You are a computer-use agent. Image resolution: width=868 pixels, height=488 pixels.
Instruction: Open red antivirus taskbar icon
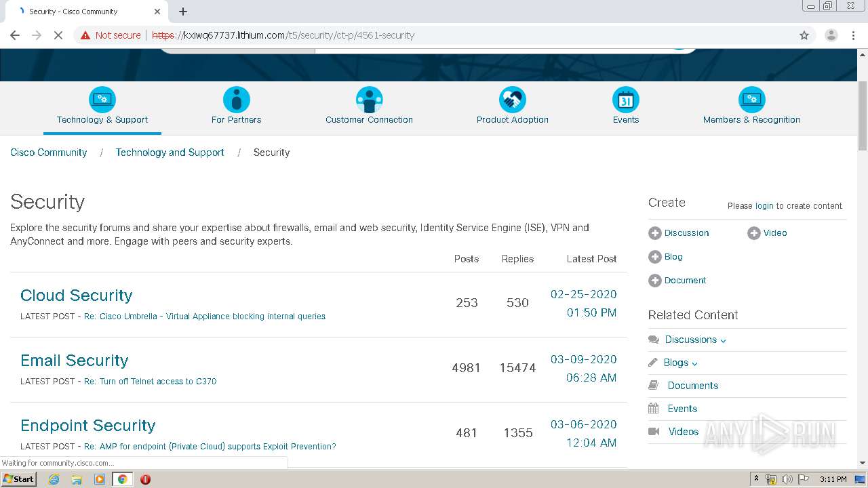pos(145,479)
